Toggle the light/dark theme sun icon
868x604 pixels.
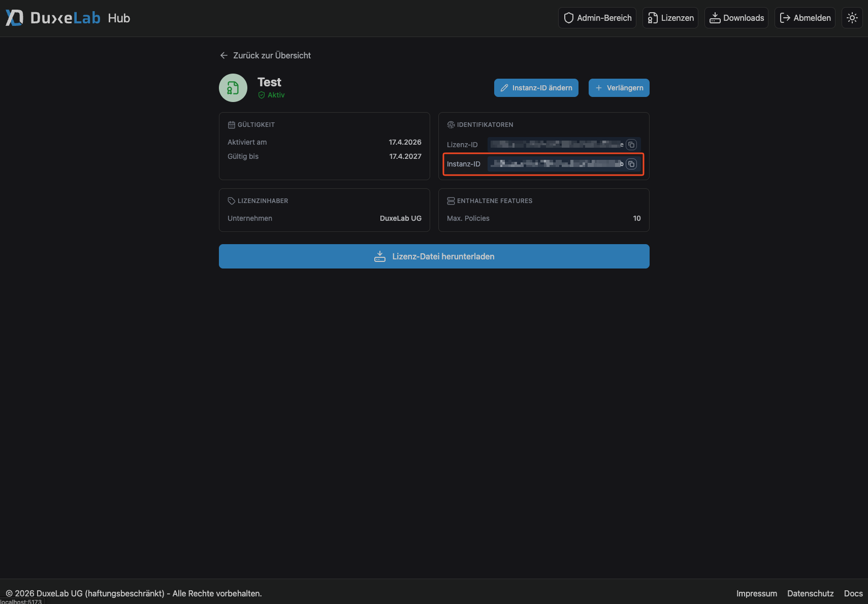[852, 18]
